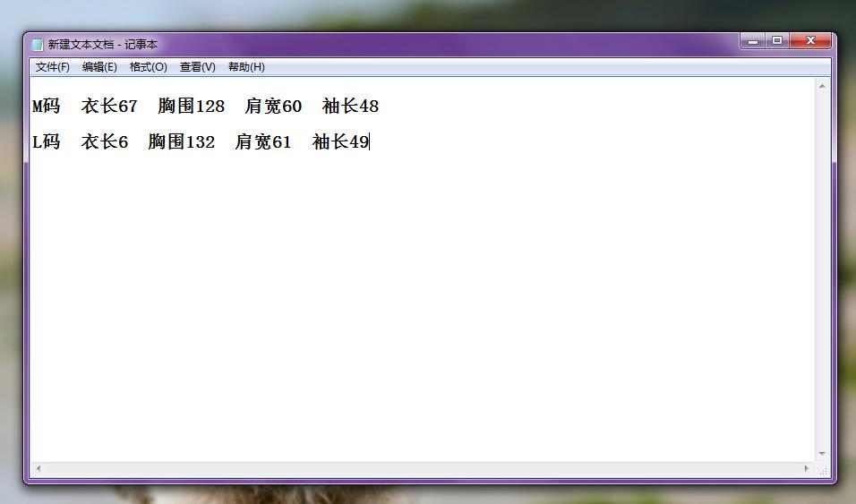Click the horizontal scrollbar left arrow
The height and width of the screenshot is (504, 856).
point(39,468)
